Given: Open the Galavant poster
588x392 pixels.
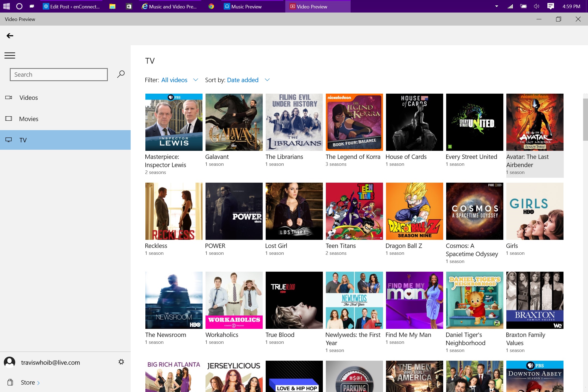Looking at the screenshot, I should coord(234,122).
